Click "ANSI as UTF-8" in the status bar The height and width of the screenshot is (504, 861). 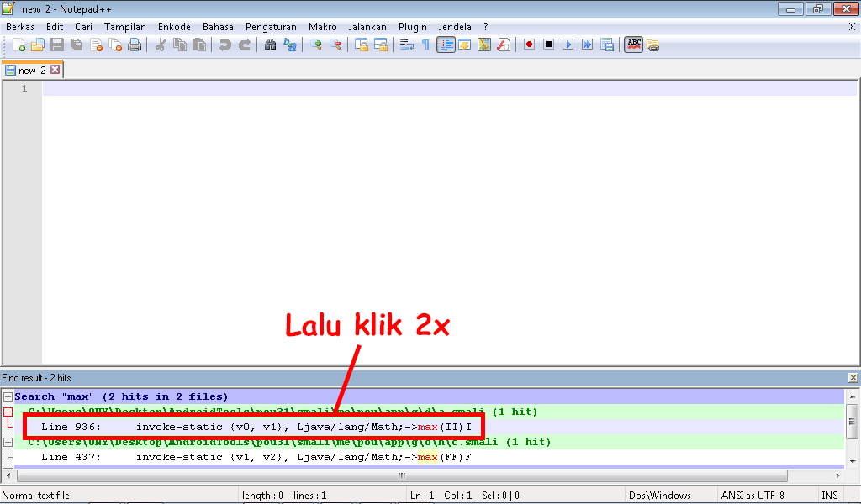[x=753, y=496]
